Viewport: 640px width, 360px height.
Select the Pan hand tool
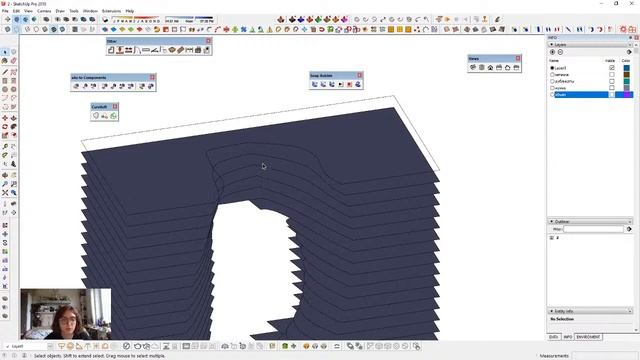13,175
